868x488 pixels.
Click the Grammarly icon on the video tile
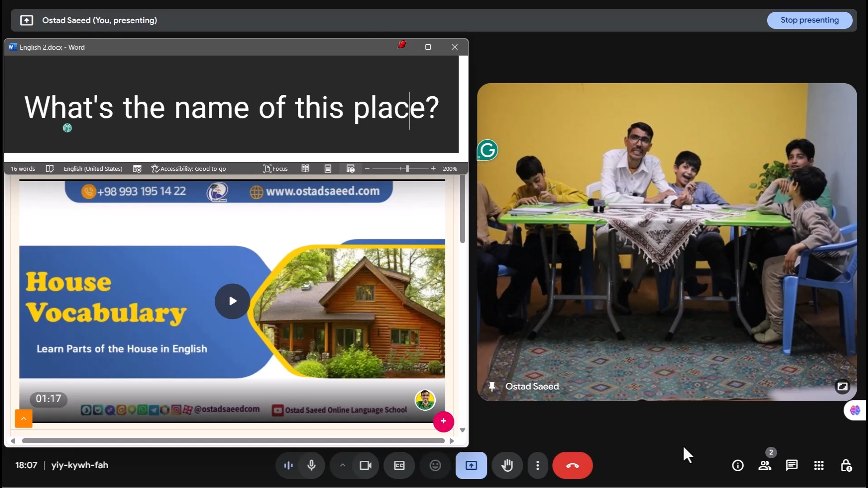(487, 150)
